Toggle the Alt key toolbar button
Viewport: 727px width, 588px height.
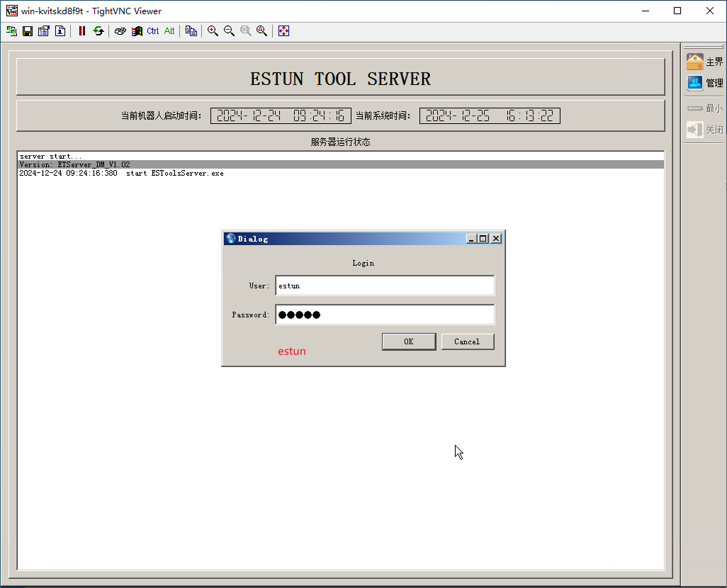169,31
